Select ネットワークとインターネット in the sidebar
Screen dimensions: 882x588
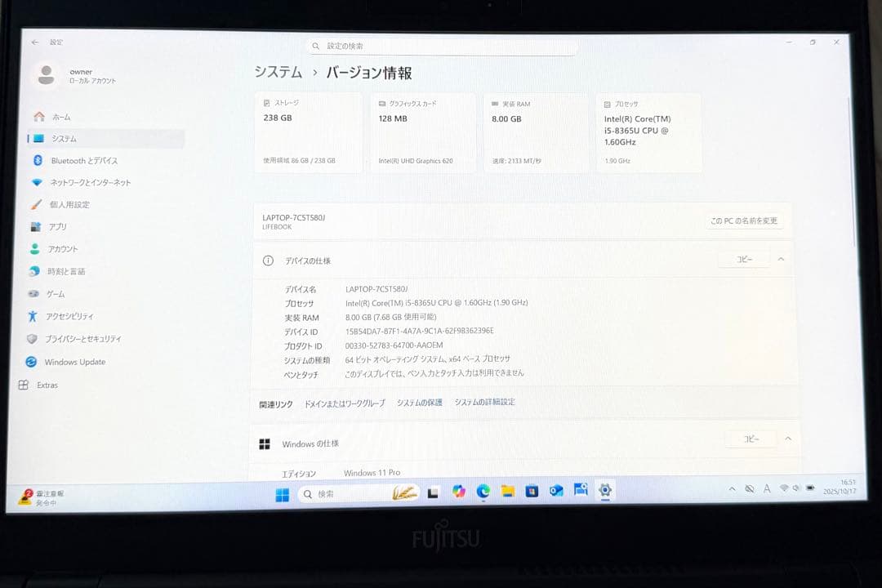[x=91, y=182]
